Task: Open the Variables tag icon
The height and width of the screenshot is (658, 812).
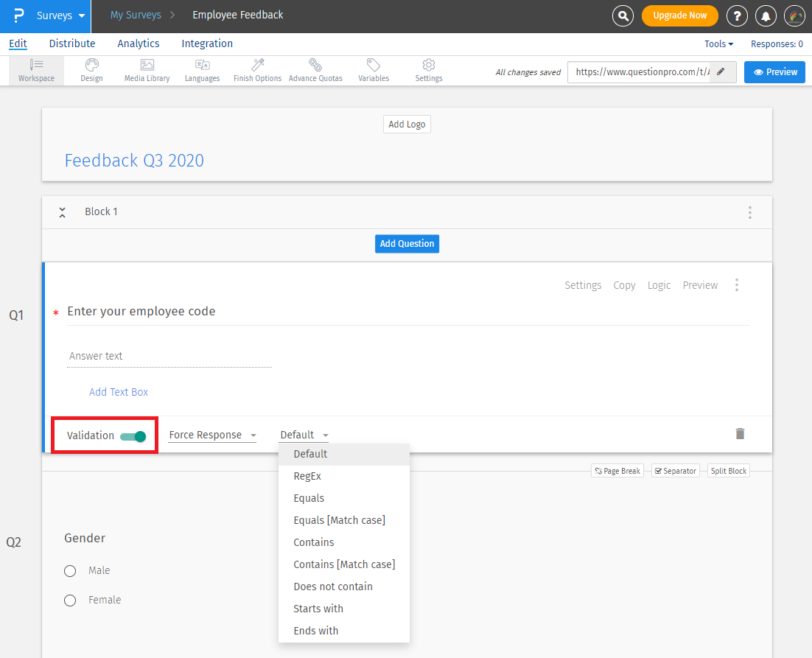Action: coord(374,71)
